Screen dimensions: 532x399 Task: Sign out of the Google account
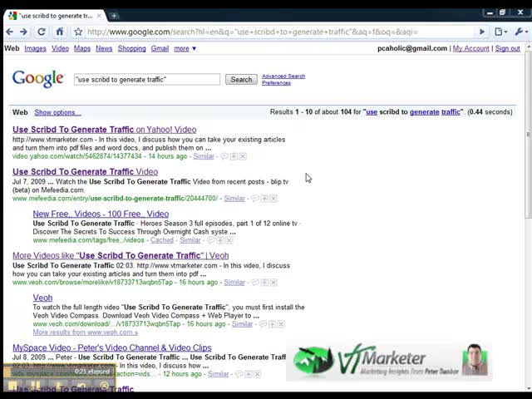coord(508,48)
